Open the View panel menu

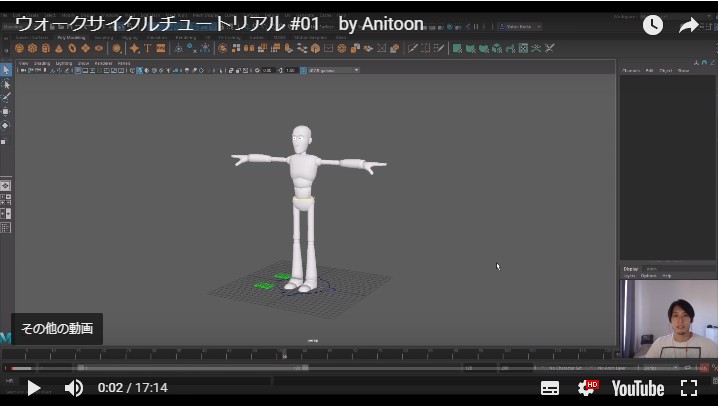click(x=24, y=63)
